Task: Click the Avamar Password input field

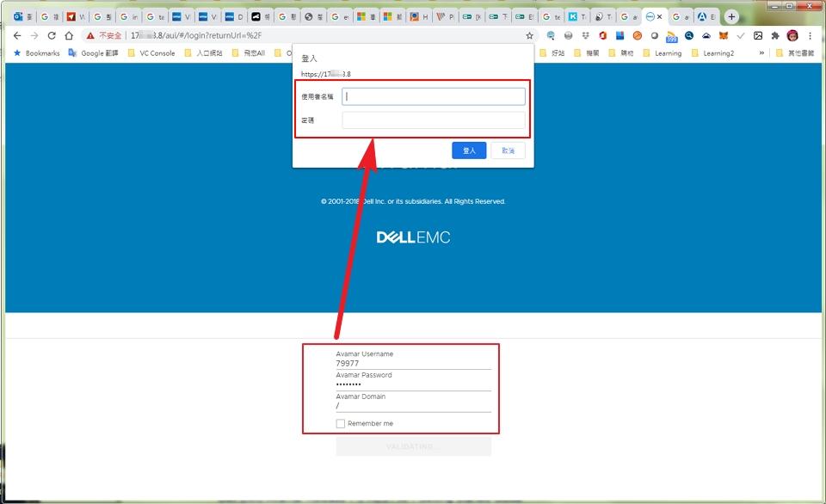Action: pos(404,384)
